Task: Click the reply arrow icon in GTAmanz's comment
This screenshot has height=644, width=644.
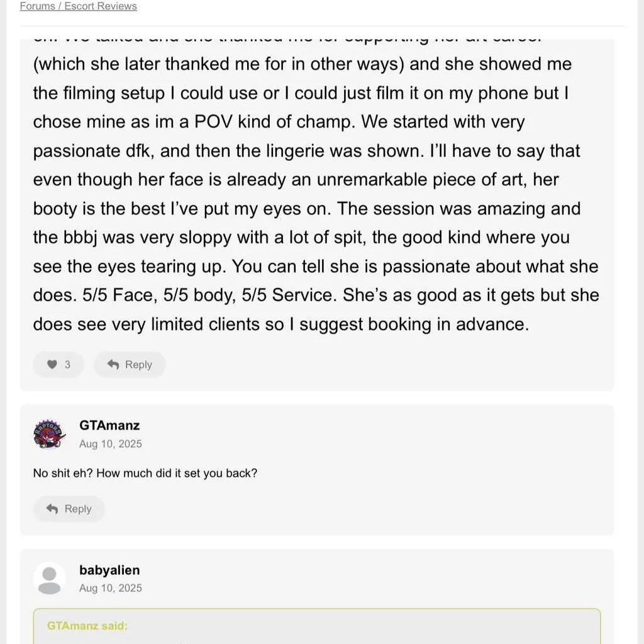Action: pyautogui.click(x=53, y=509)
